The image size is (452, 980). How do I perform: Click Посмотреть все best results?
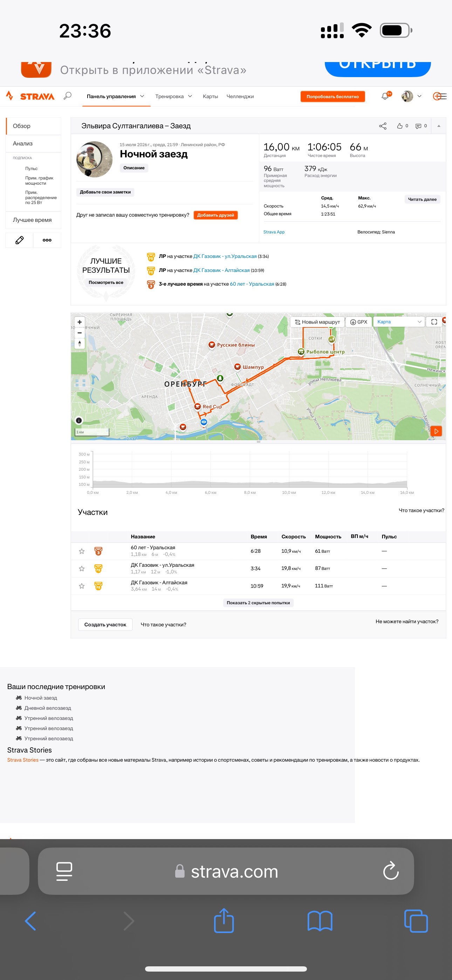tap(106, 282)
